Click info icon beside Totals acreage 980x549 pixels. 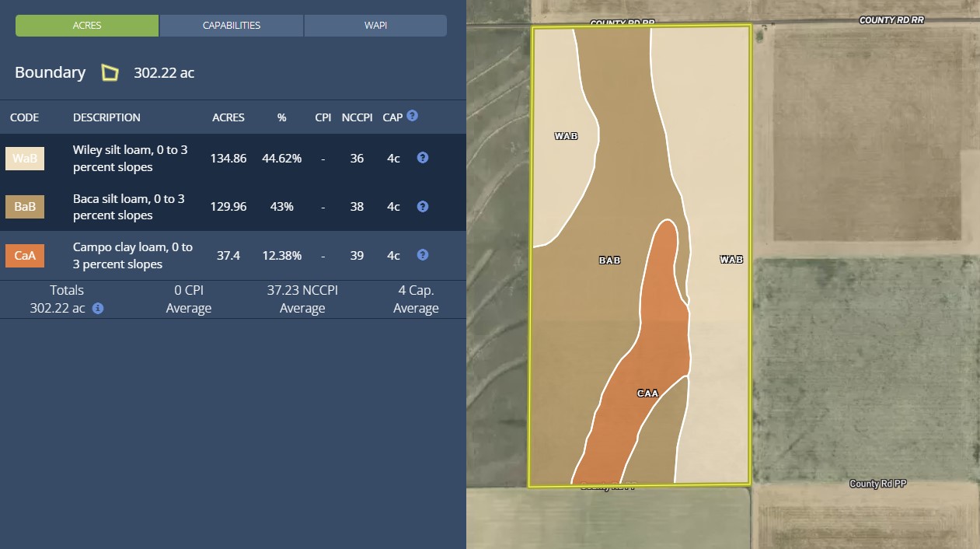click(x=98, y=308)
